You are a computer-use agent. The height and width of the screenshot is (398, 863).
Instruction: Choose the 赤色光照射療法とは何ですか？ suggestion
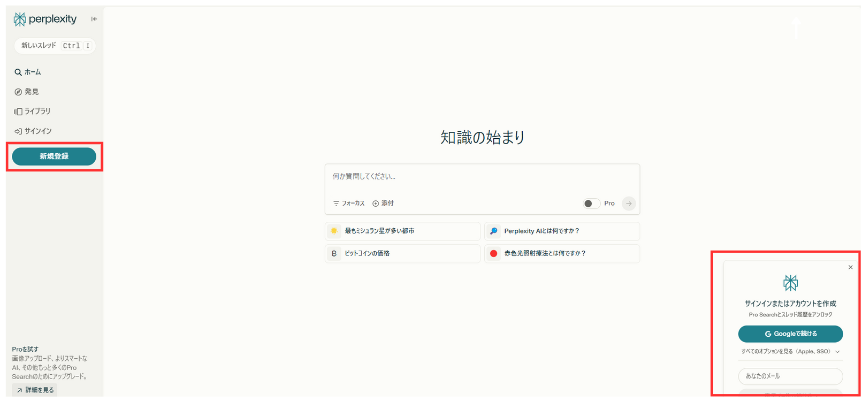point(562,254)
